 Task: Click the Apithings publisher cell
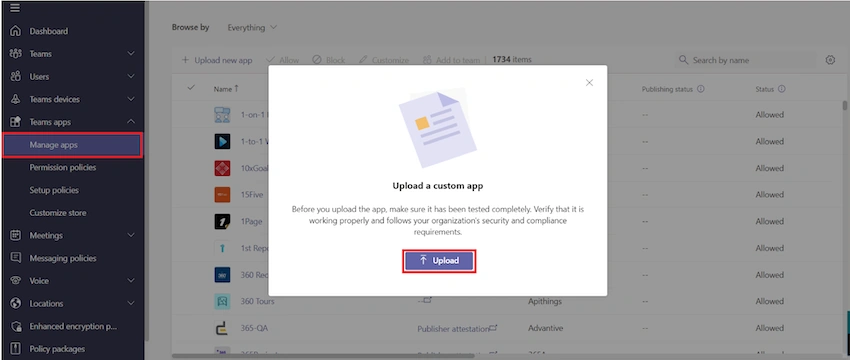pos(545,301)
